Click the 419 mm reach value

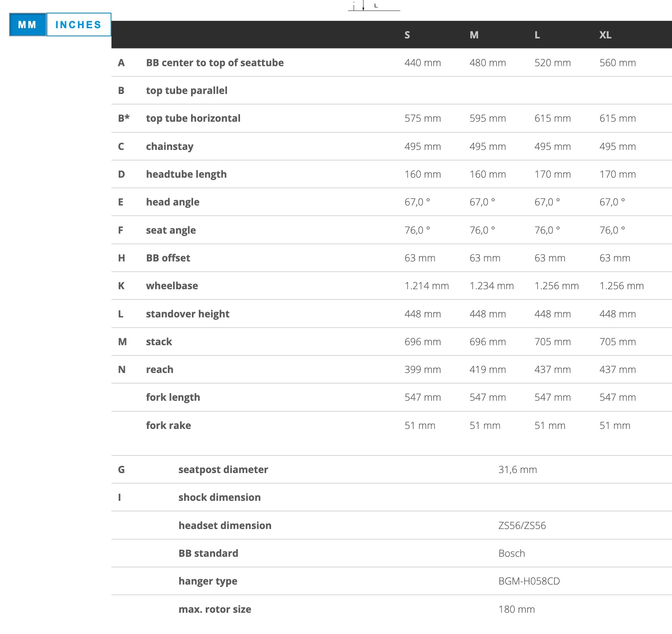point(487,370)
